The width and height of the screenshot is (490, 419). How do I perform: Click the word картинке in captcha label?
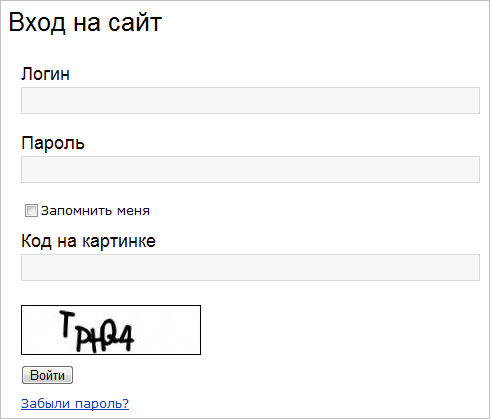tap(119, 241)
